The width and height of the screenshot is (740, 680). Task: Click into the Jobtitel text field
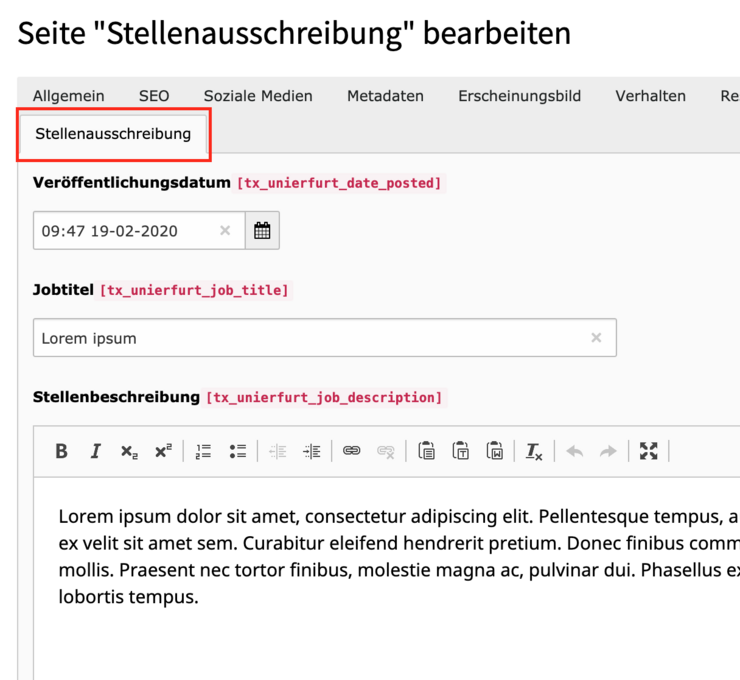coord(300,338)
